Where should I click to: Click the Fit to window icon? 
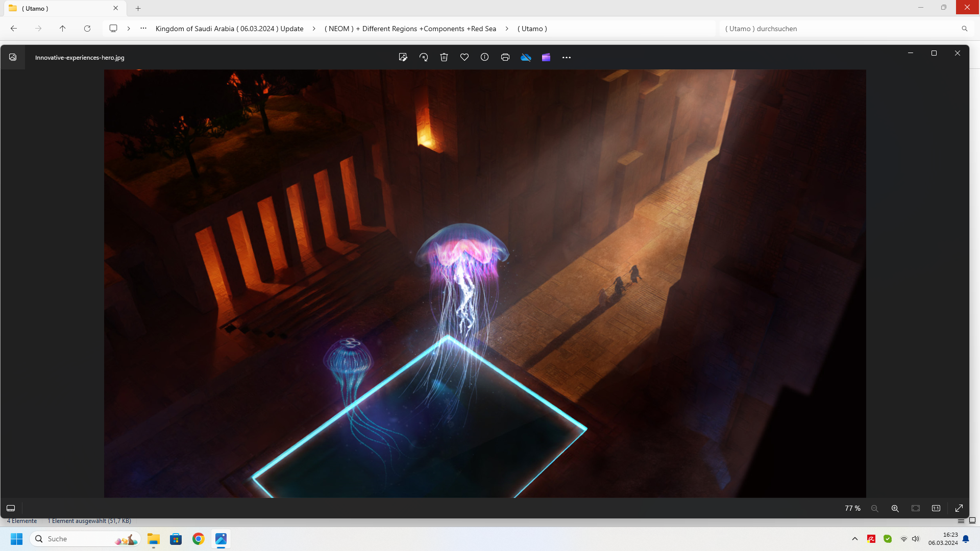916,508
